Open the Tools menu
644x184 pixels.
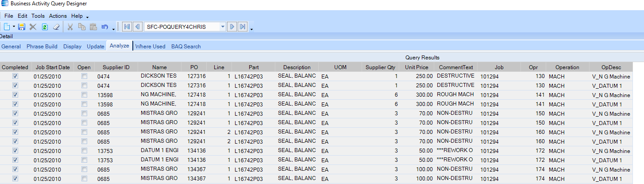[38, 16]
